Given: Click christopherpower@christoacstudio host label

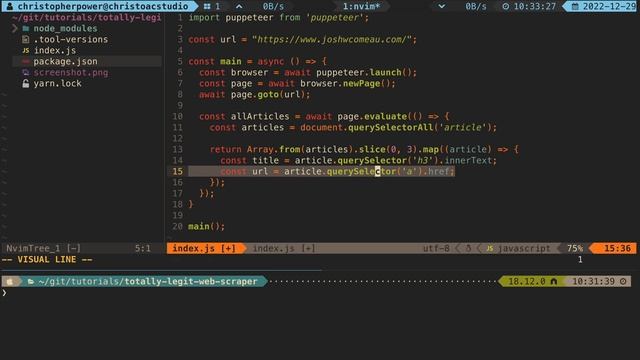Looking at the screenshot, I should coord(103,6).
